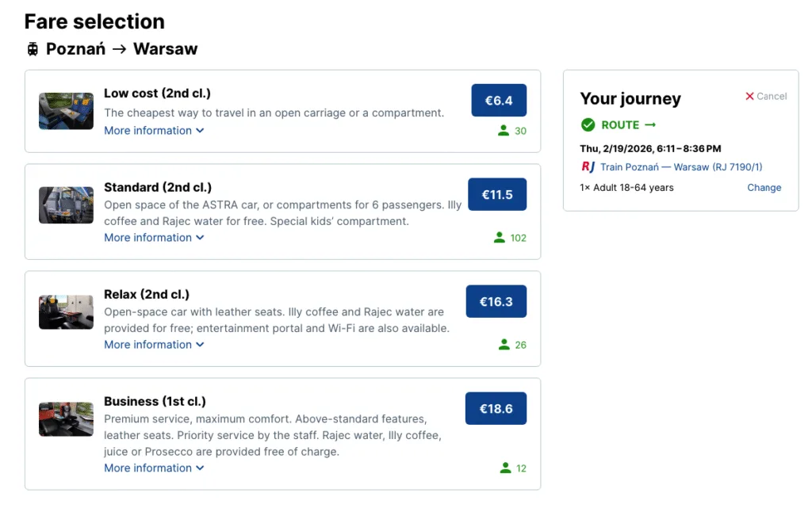This screenshot has height=512, width=812.
Task: Click the green checkmark ROUTE icon
Action: click(588, 124)
